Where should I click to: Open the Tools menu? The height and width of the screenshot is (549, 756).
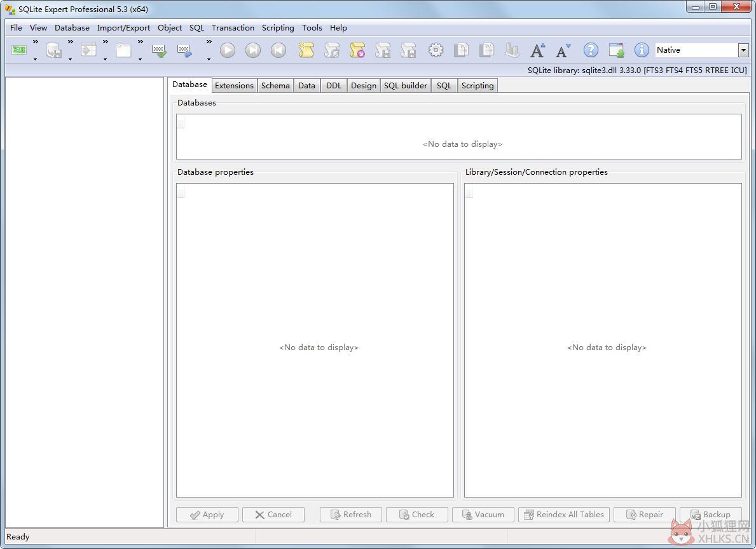(x=312, y=28)
